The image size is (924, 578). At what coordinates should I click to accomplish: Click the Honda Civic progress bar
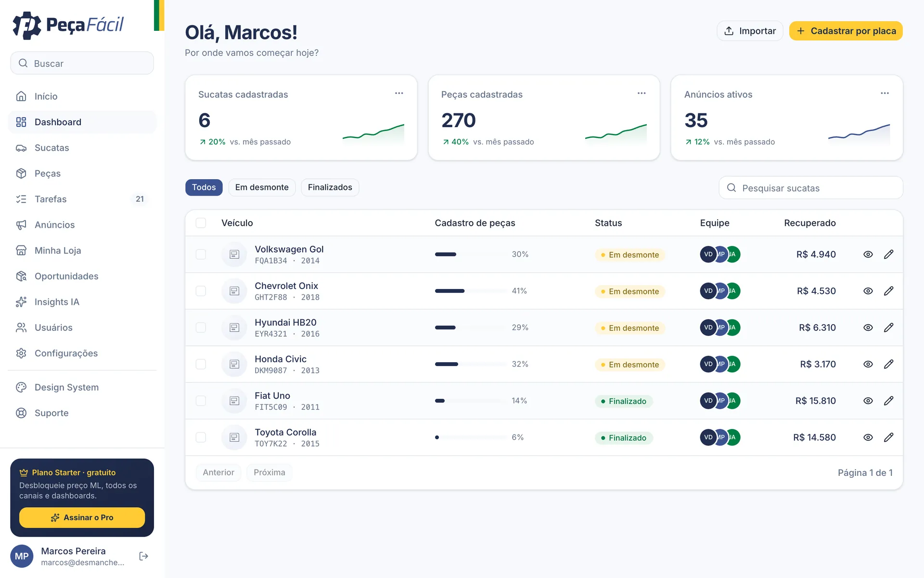click(470, 364)
